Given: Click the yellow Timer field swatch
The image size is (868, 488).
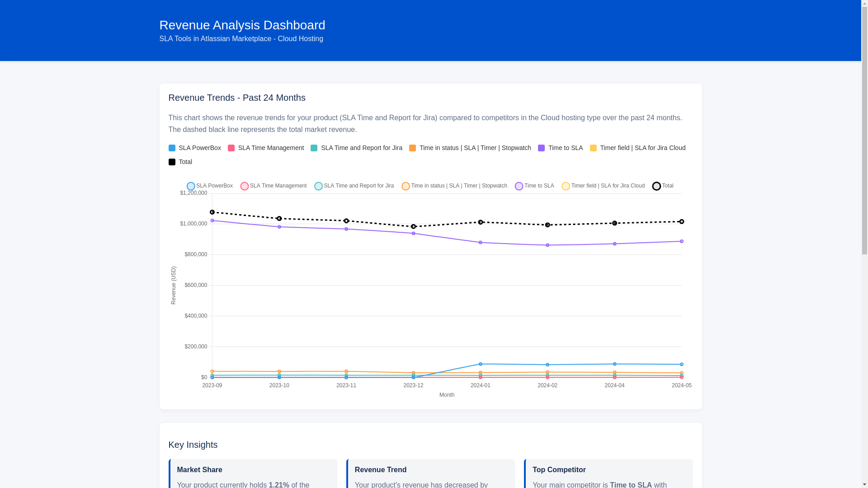Looking at the screenshot, I should click(593, 148).
